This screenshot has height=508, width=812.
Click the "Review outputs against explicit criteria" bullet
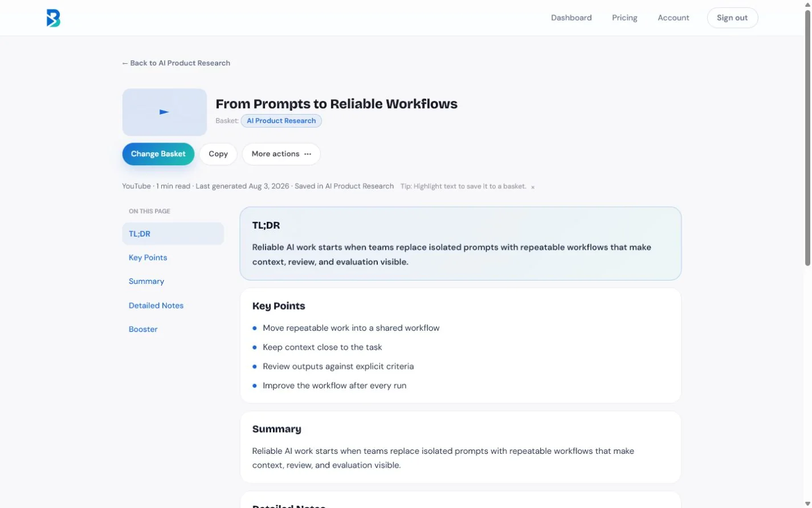[x=338, y=367]
